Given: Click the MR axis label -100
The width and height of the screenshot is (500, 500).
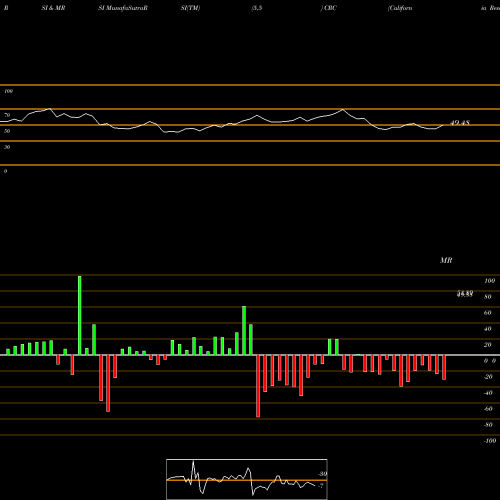Looking at the screenshot, I should [490, 441].
